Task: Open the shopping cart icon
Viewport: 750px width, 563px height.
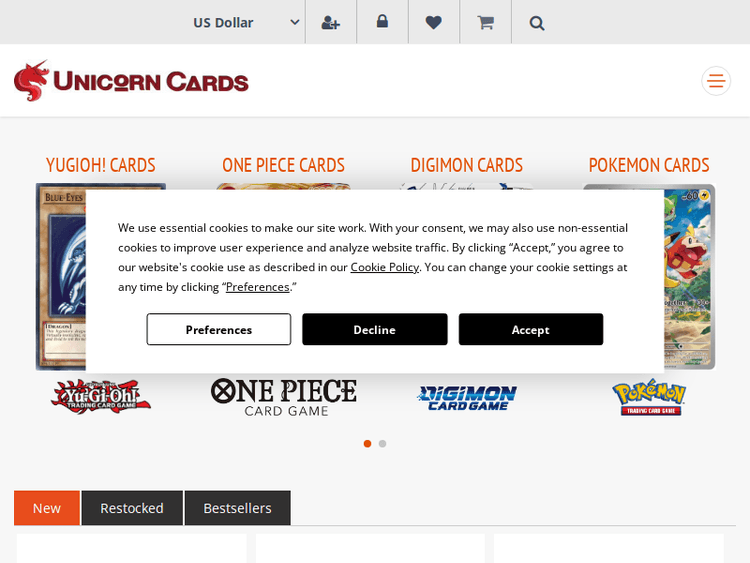Action: 485,22
